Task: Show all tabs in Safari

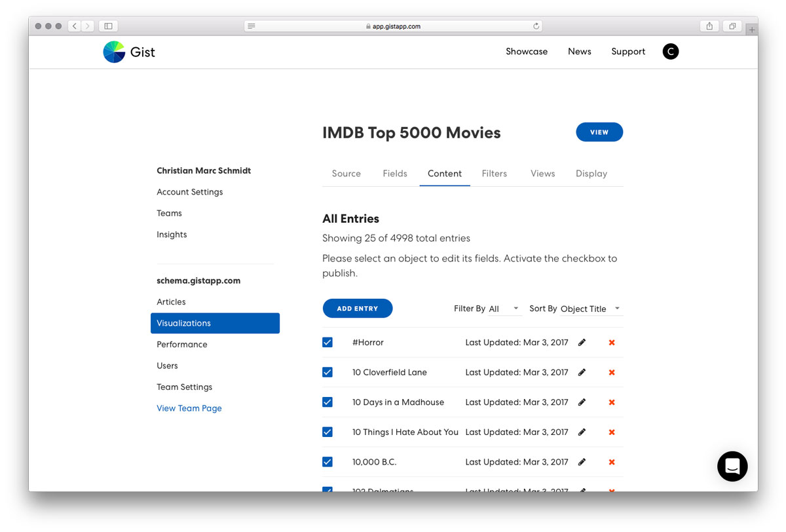Action: tap(732, 26)
